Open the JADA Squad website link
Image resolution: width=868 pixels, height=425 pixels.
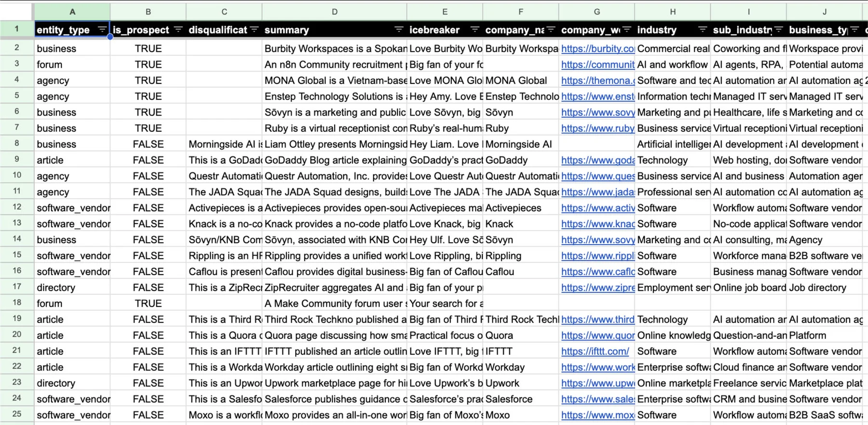tap(597, 192)
